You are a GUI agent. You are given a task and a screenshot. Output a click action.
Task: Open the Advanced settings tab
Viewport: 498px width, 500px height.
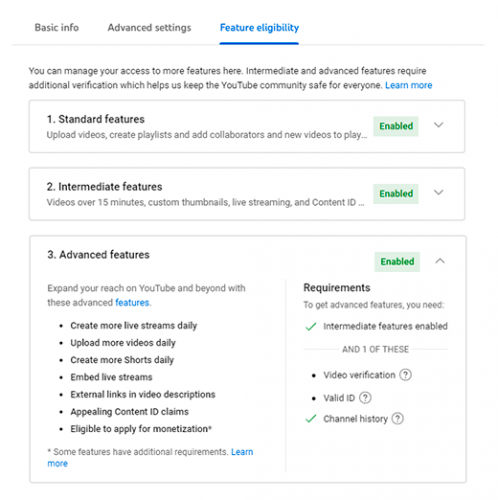149,28
